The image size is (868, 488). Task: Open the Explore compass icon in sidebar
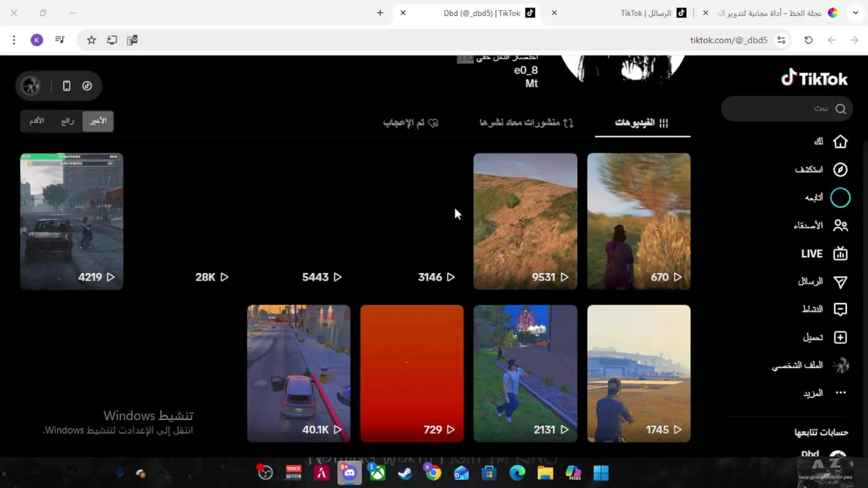(840, 169)
